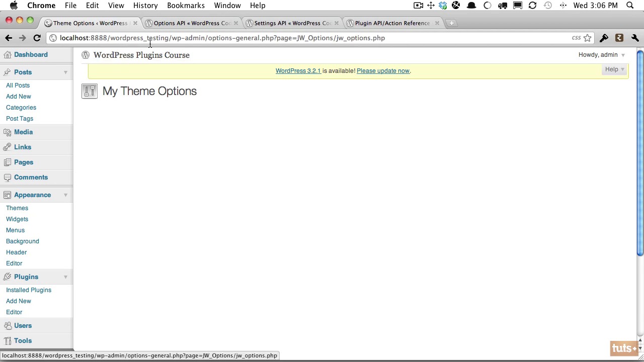Click the brown Z extension icon
Image resolution: width=644 pixels, height=362 pixels.
click(619, 38)
